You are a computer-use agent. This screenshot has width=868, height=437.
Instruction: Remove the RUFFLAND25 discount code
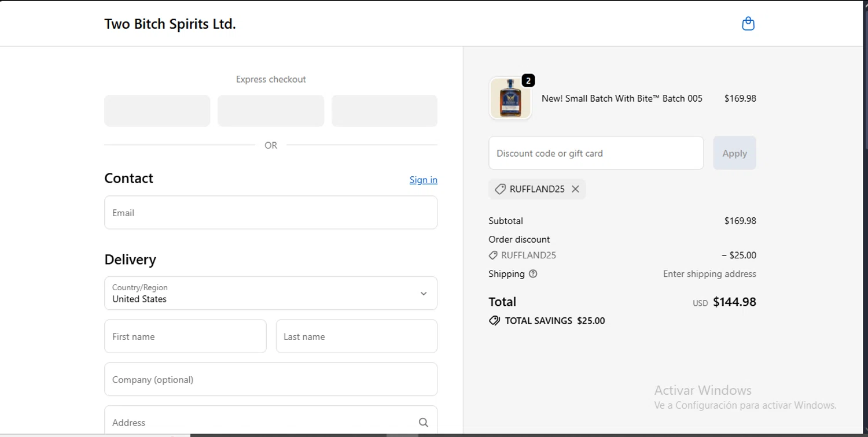(575, 189)
